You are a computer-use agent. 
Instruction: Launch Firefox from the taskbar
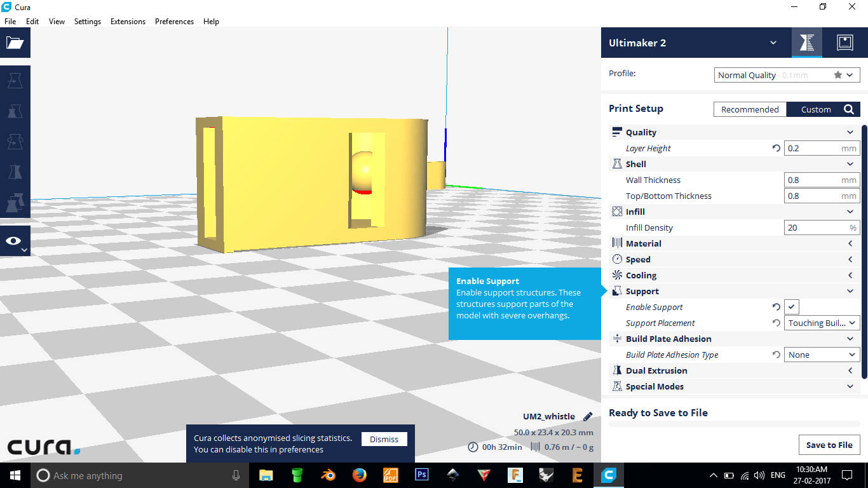click(x=359, y=475)
